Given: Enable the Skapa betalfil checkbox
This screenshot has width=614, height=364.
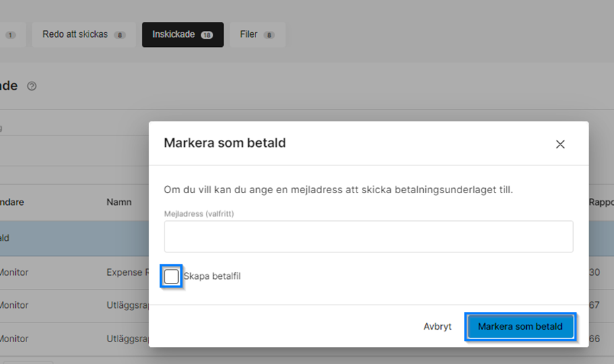Looking at the screenshot, I should (x=171, y=276).
